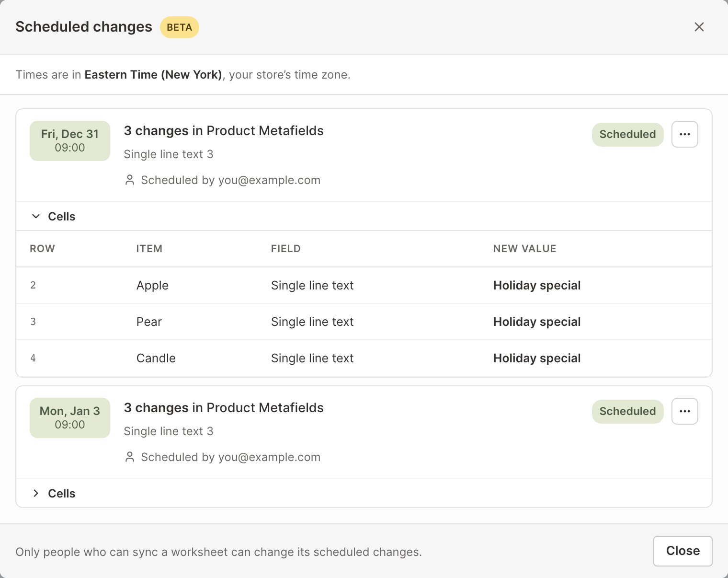Click the Scheduled badge on Fri, Dec 31 card

628,135
